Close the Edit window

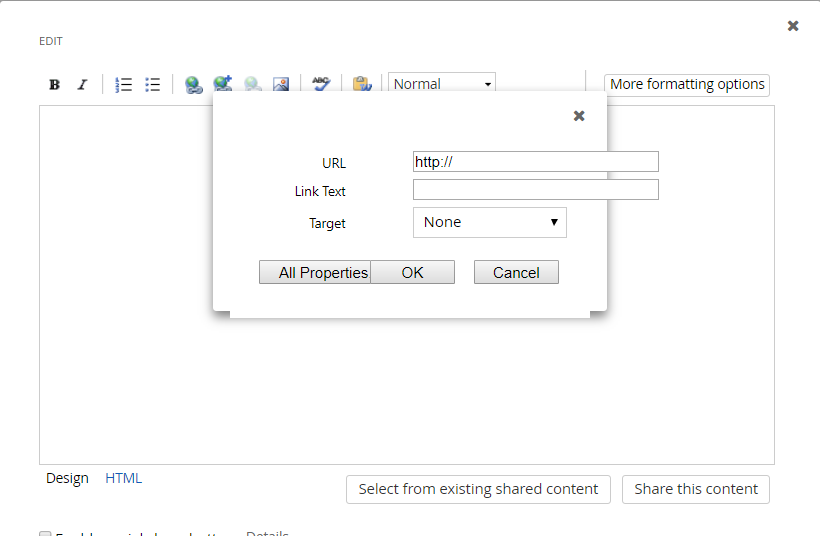793,26
